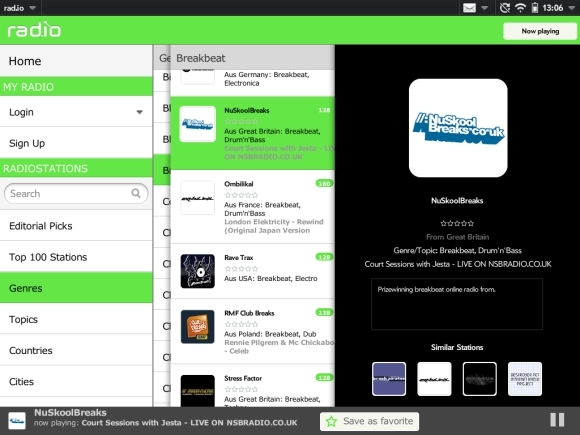The image size is (580, 435).
Task: Open the mail notification icon in status bar
Action: point(469,8)
